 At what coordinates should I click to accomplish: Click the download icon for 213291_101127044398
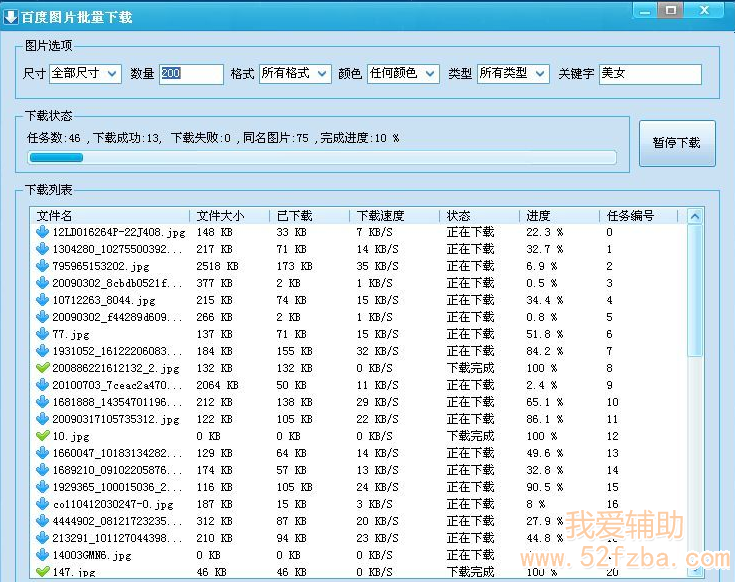(x=43, y=538)
